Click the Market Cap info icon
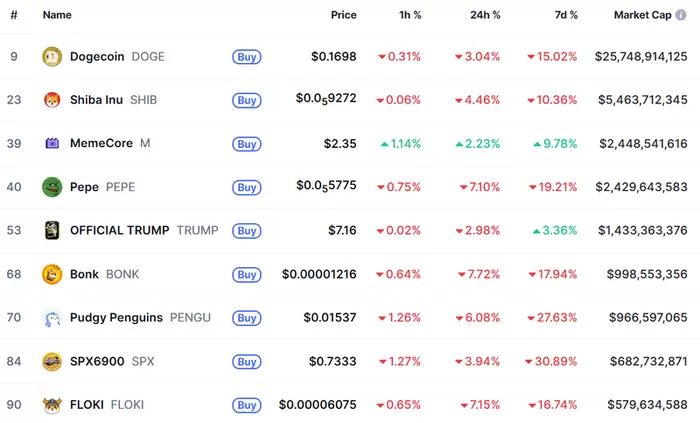 tap(682, 16)
